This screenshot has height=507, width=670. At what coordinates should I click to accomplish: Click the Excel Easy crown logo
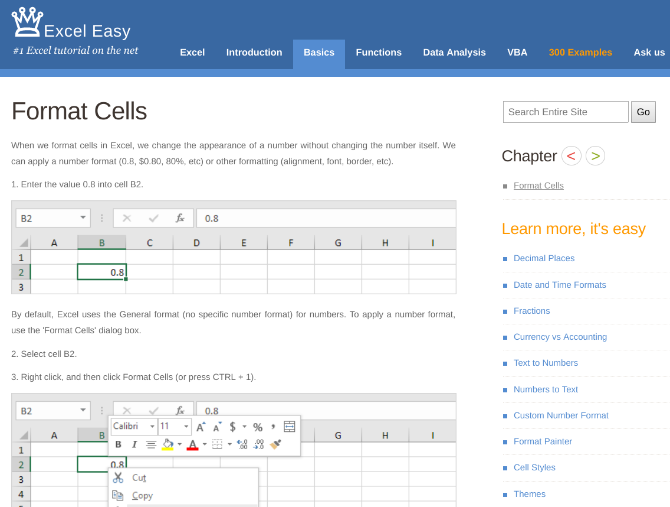pos(26,22)
